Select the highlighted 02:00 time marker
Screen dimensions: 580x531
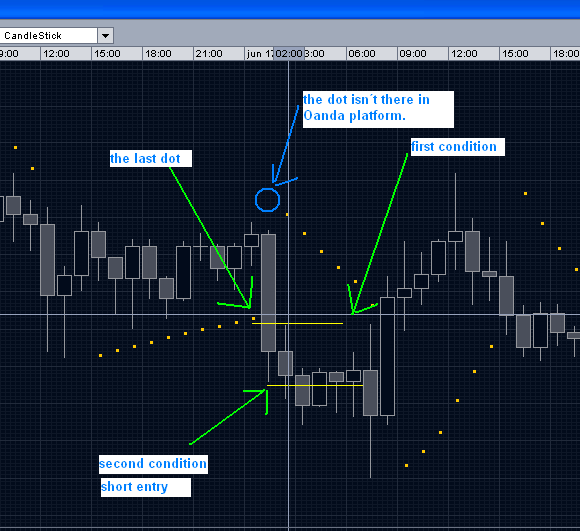[x=289, y=54]
